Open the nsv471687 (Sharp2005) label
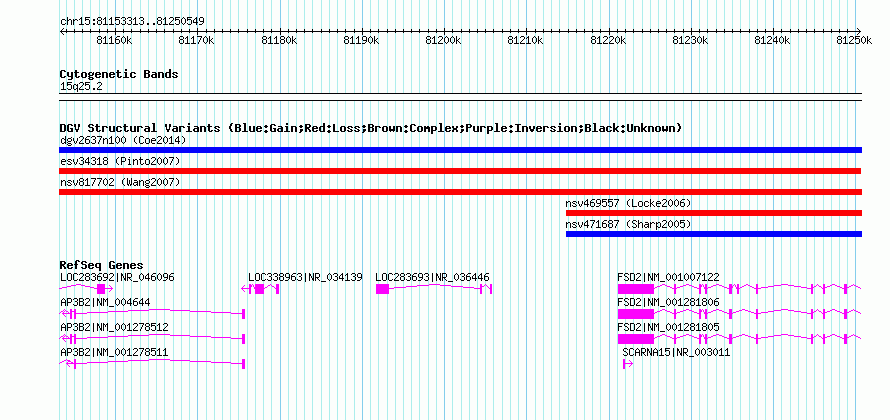 [x=628, y=224]
